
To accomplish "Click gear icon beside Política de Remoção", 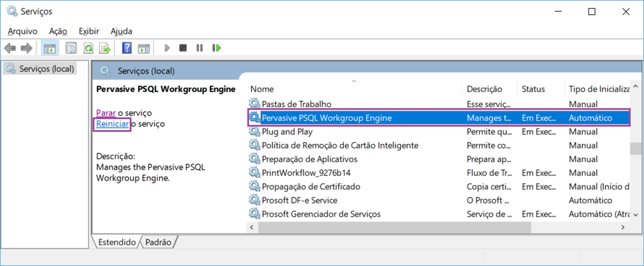I will click(254, 145).
